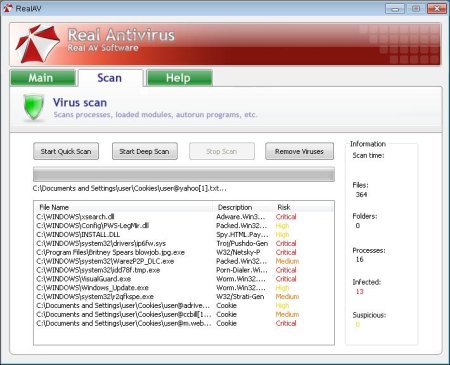Click the Troj/Pushdo-Gen description
This screenshot has height=365, width=450.
(x=242, y=243)
